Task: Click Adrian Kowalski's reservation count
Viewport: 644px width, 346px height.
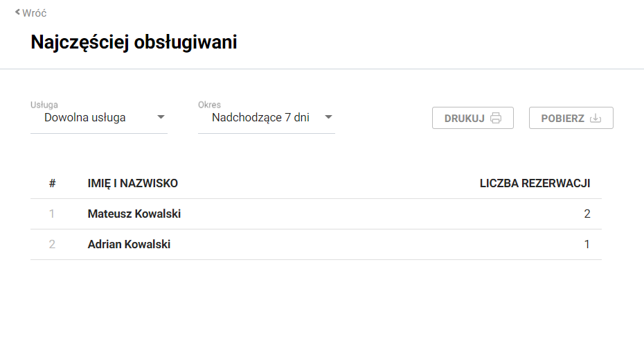Action: tap(587, 245)
